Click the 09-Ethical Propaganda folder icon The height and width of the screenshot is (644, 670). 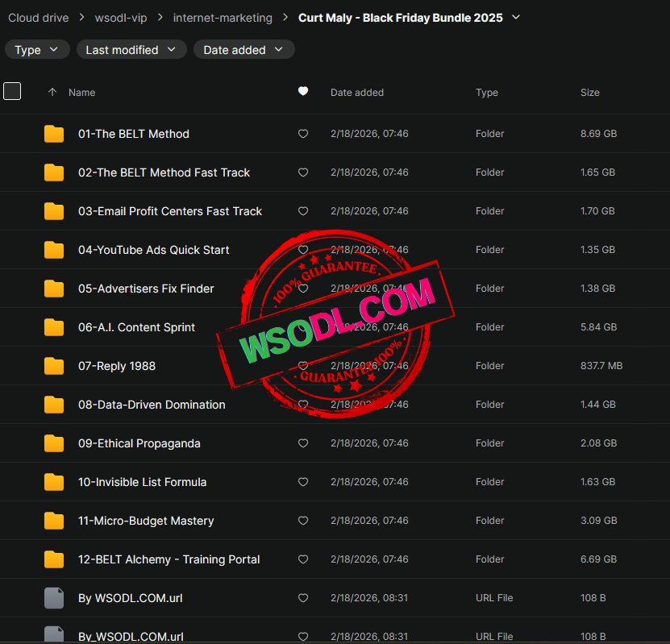(x=54, y=443)
